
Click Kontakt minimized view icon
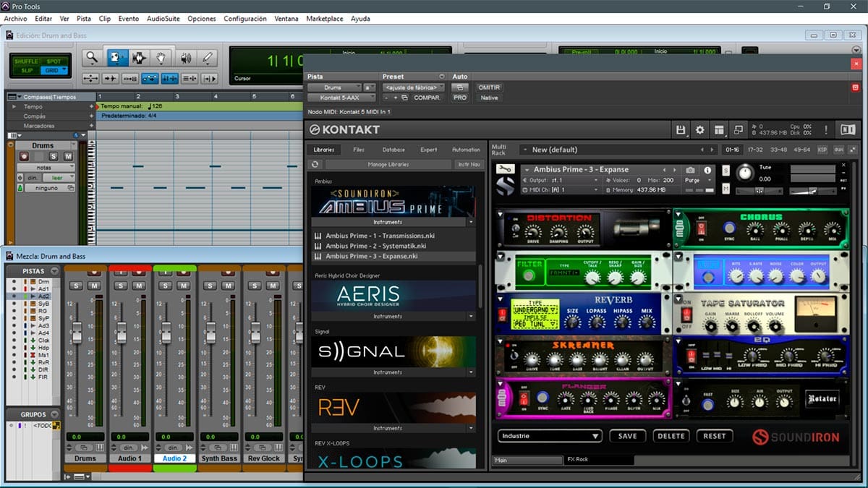tap(738, 130)
